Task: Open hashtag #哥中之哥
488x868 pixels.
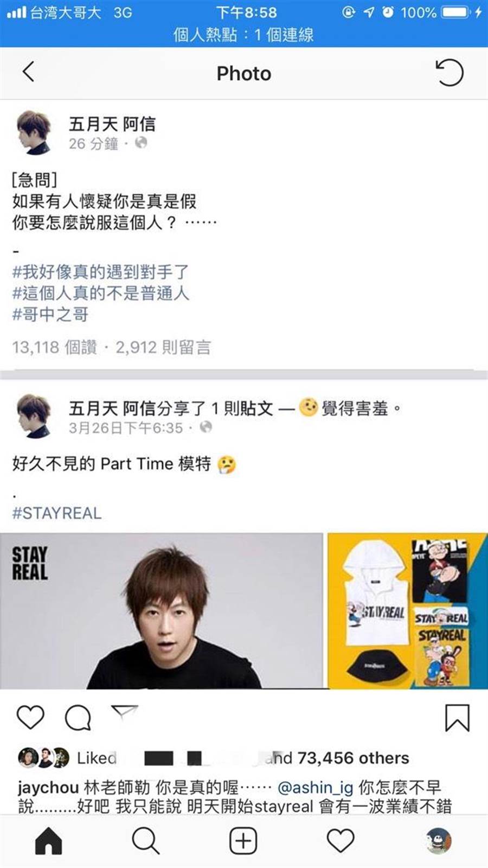Action: click(x=50, y=314)
